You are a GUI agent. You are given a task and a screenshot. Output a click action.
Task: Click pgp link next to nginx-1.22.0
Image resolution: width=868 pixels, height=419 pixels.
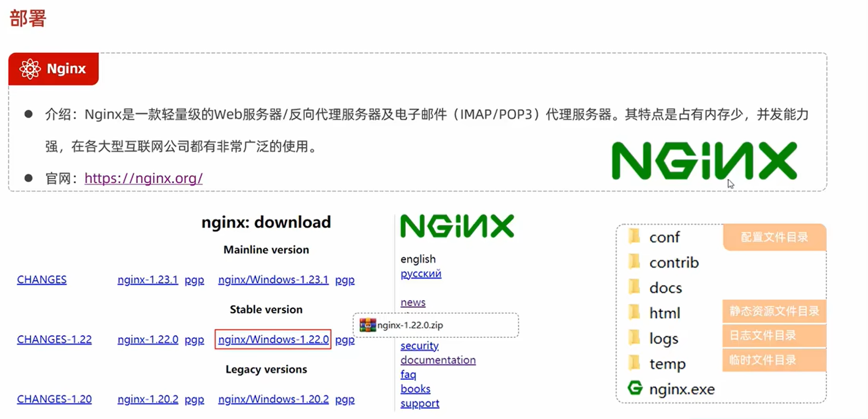[x=194, y=340]
